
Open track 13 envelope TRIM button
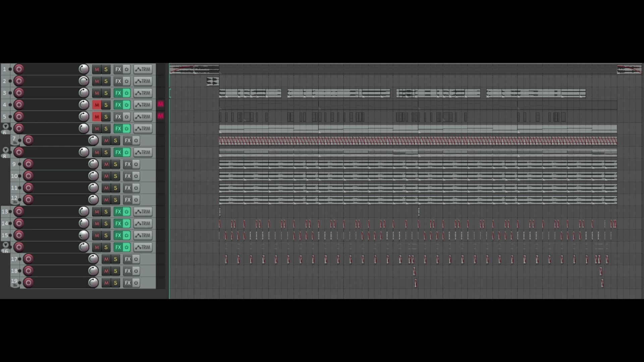coord(143,212)
